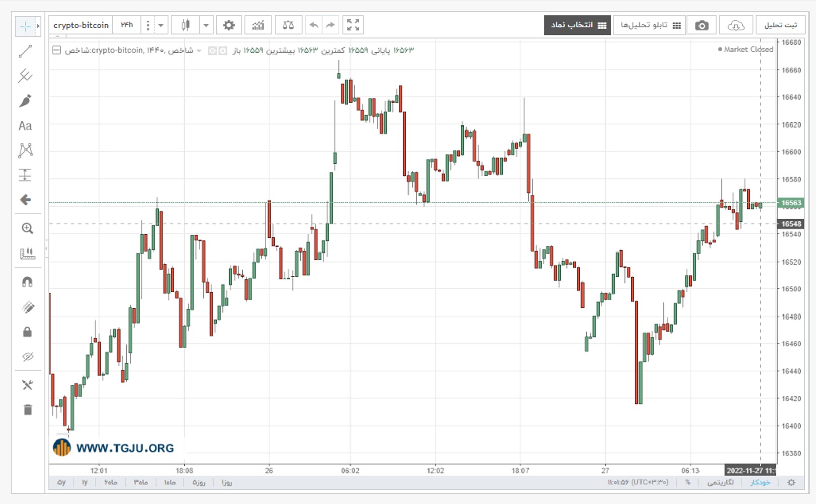Viewport: 816px width, 504px height.
Task: Select the pitchfork tool
Action: [25, 76]
